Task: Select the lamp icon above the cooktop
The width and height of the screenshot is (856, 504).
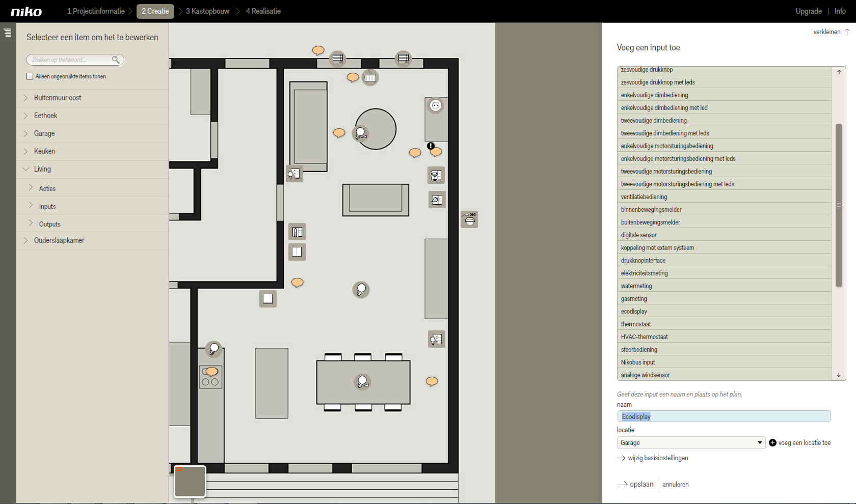Action: (214, 349)
